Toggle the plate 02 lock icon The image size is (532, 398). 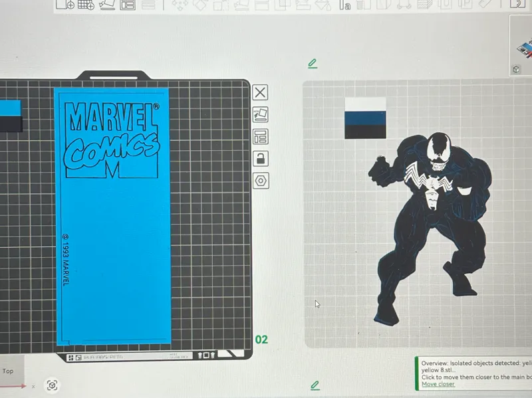(260, 159)
